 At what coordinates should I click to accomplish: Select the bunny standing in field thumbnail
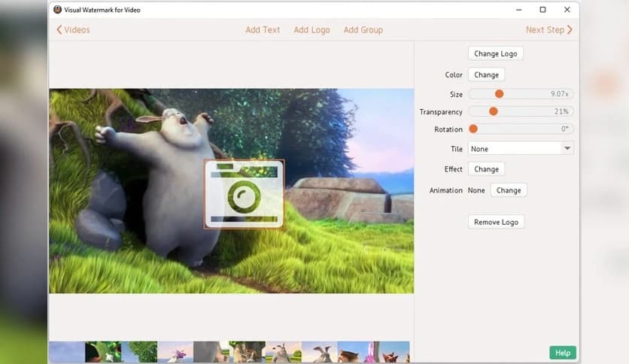(283, 352)
